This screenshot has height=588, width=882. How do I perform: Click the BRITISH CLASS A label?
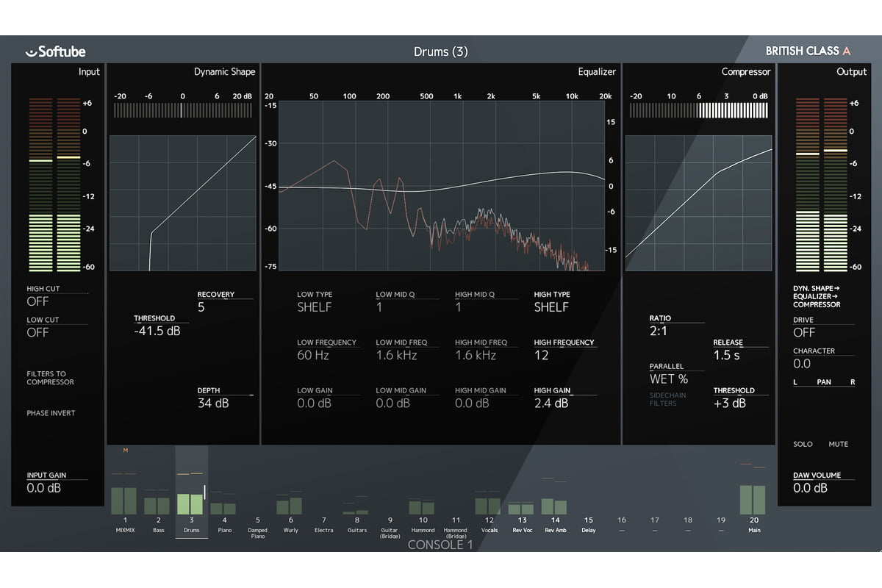(808, 51)
